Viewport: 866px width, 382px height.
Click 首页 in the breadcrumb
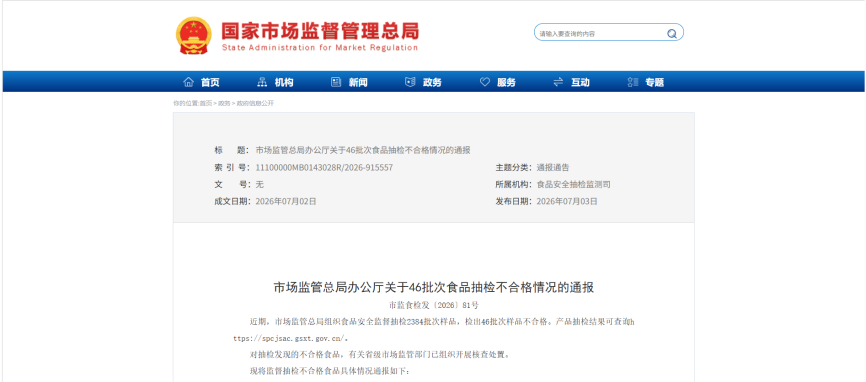(205, 103)
